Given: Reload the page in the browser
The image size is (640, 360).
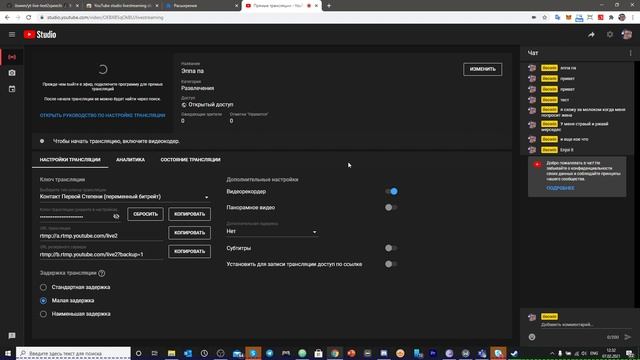Looking at the screenshot, I should pyautogui.click(x=29, y=18).
